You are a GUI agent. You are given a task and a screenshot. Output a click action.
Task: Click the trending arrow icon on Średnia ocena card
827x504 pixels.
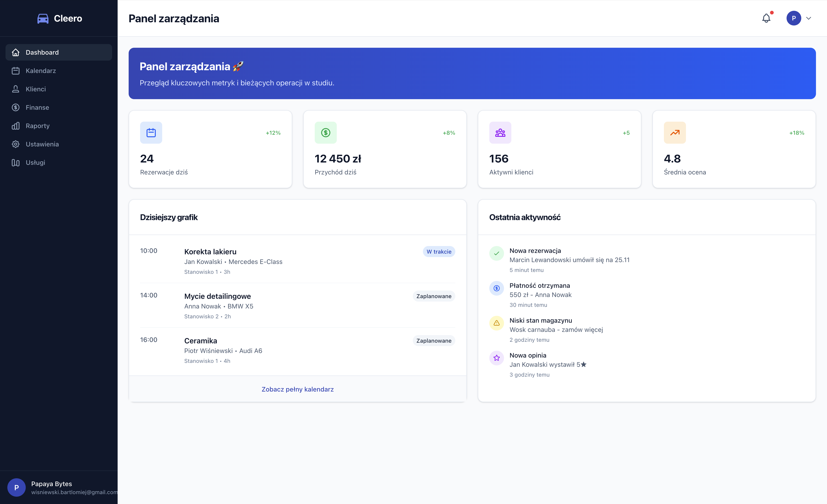click(x=675, y=133)
